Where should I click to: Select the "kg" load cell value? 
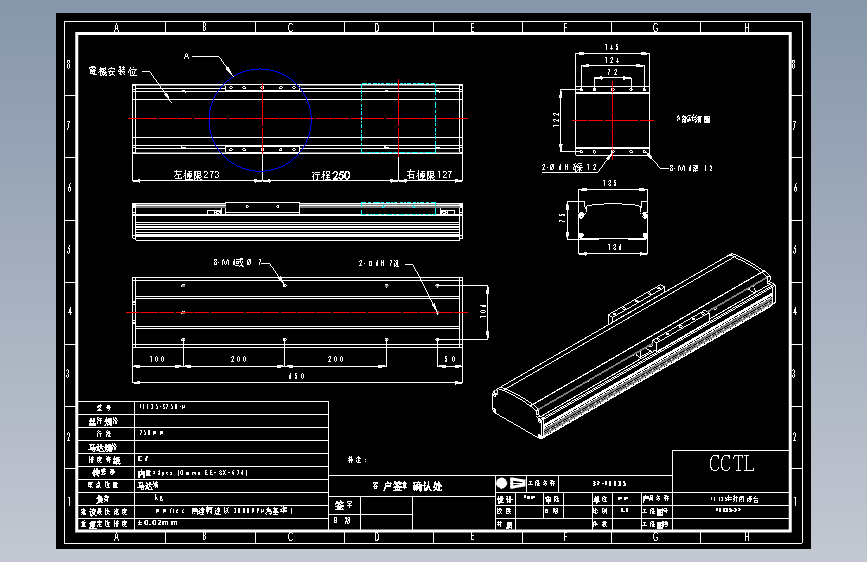click(x=159, y=498)
